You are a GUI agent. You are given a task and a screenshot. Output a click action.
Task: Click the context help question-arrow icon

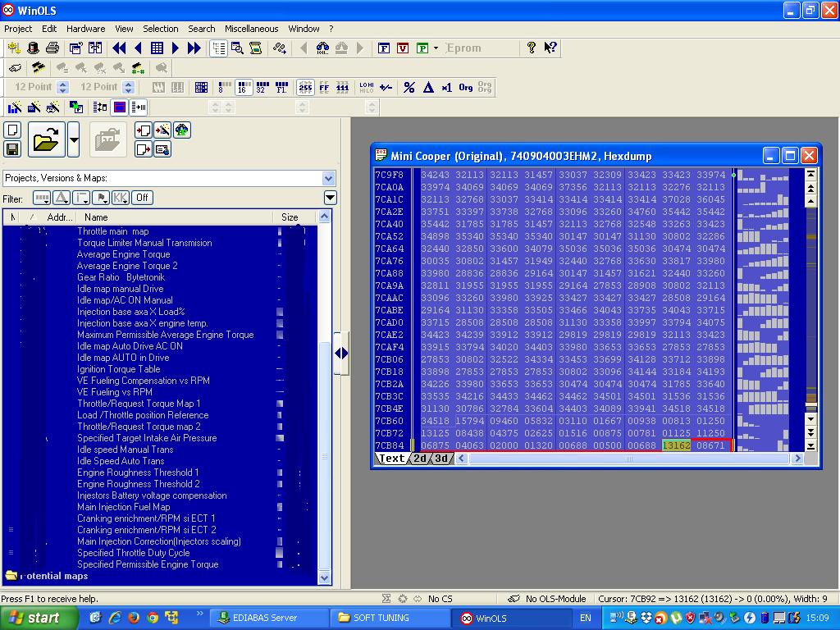pos(550,48)
